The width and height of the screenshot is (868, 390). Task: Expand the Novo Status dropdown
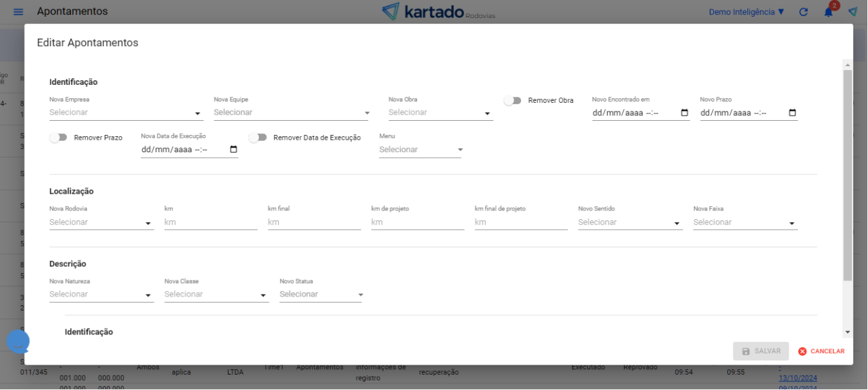(x=320, y=295)
